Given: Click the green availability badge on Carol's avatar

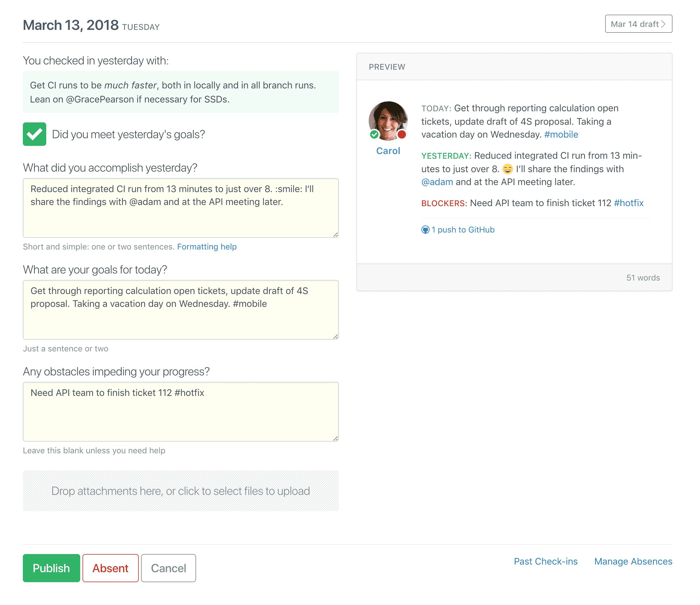Looking at the screenshot, I should [375, 134].
